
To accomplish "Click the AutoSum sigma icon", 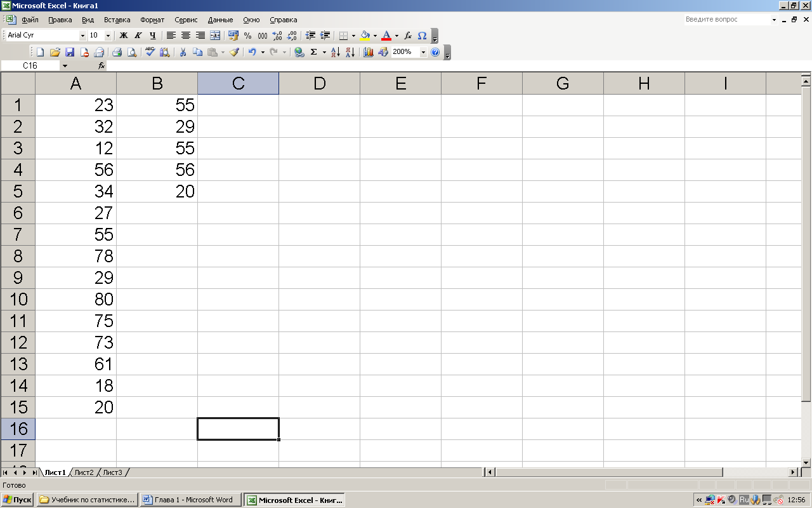I will [313, 52].
